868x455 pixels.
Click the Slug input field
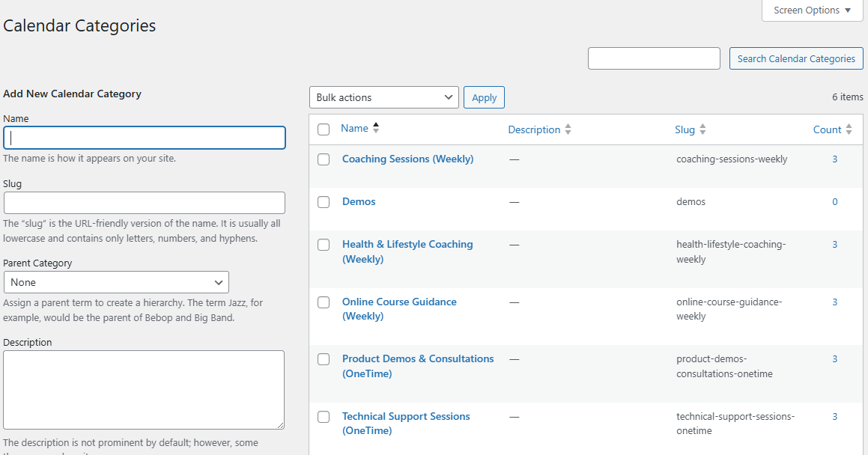(x=144, y=203)
